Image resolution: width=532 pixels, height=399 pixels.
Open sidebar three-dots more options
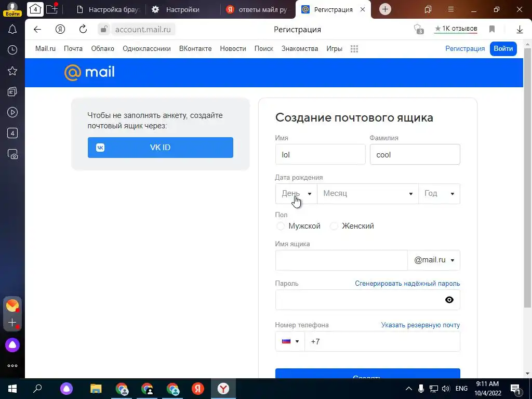12,366
